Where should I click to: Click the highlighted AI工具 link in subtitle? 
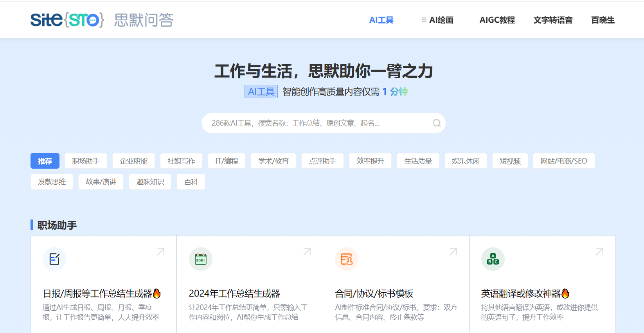(x=261, y=92)
